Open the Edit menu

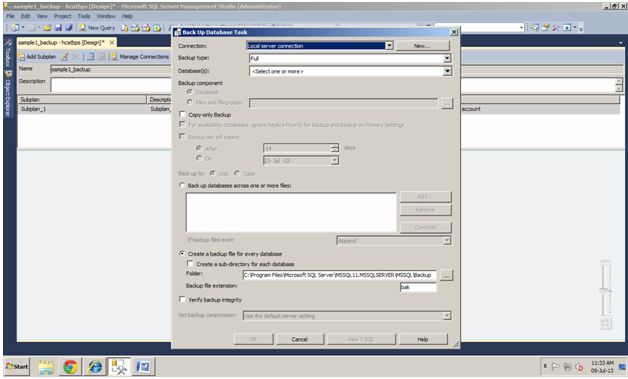(26, 16)
